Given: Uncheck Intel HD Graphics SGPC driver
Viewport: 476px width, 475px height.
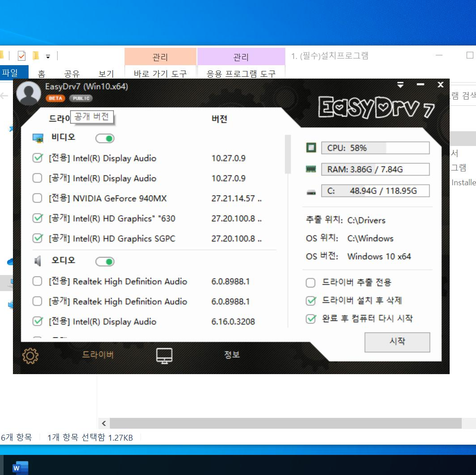Looking at the screenshot, I should click(x=38, y=238).
